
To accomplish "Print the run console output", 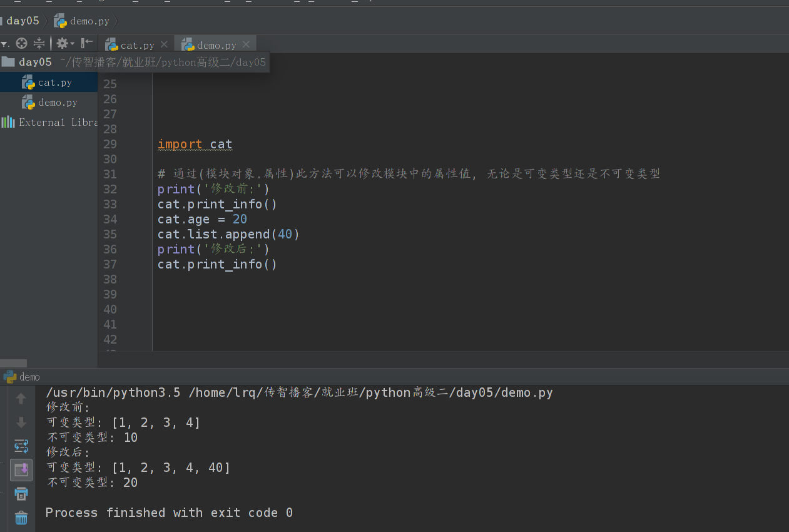I will click(x=21, y=494).
